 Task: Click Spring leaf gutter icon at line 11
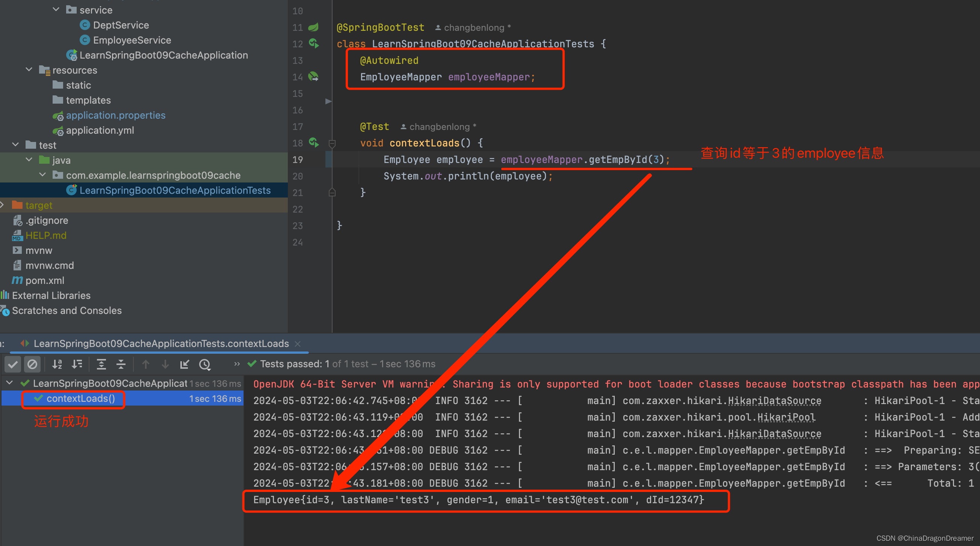click(x=313, y=27)
